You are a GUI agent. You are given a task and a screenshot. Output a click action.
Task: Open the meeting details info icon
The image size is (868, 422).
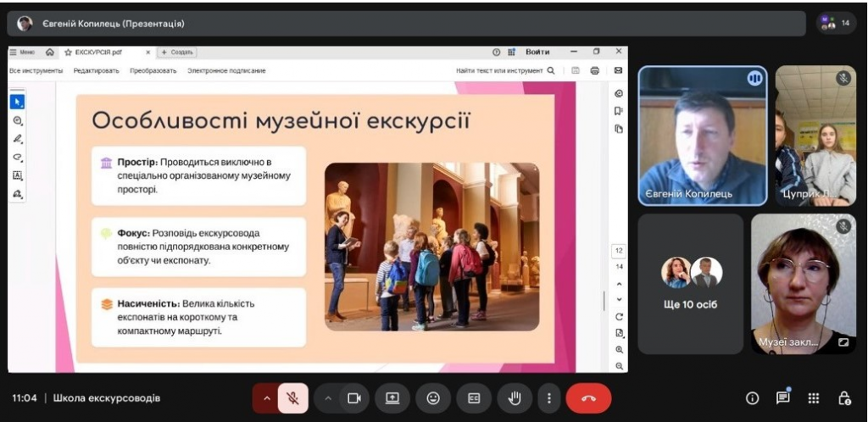click(x=752, y=398)
